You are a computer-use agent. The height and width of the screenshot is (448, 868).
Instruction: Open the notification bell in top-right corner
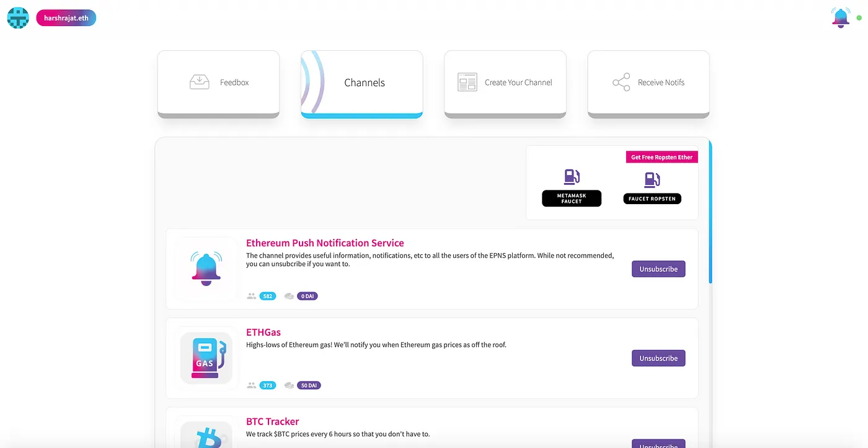click(840, 17)
